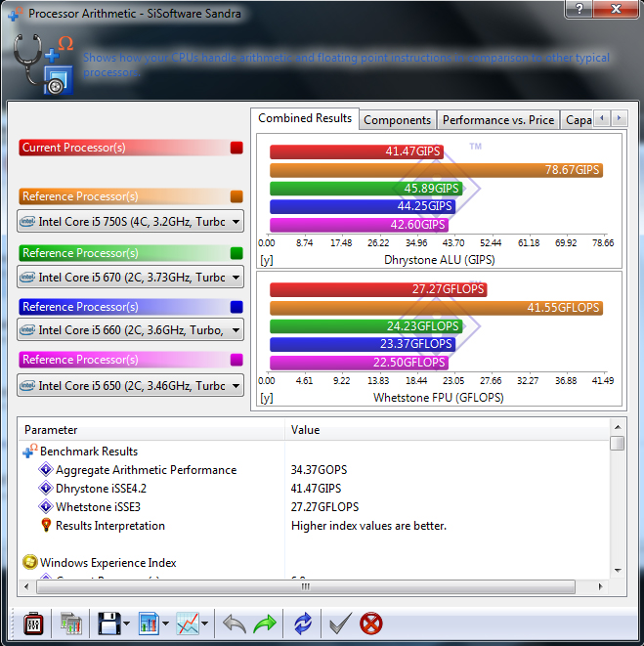Click the Dhrystone ALU (GIPS) axis label
The height and width of the screenshot is (646, 644).
[439, 260]
